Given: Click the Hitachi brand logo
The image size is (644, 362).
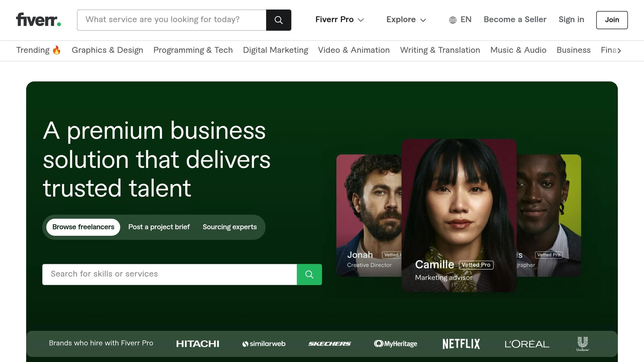Looking at the screenshot, I should click(x=197, y=343).
